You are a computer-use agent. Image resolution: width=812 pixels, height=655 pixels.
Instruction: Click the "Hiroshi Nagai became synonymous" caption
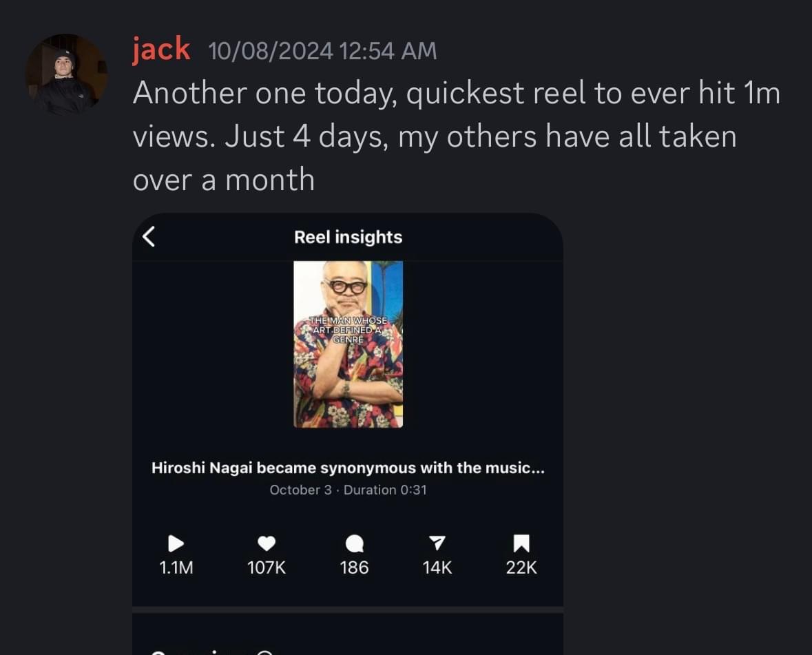pyautogui.click(x=348, y=468)
